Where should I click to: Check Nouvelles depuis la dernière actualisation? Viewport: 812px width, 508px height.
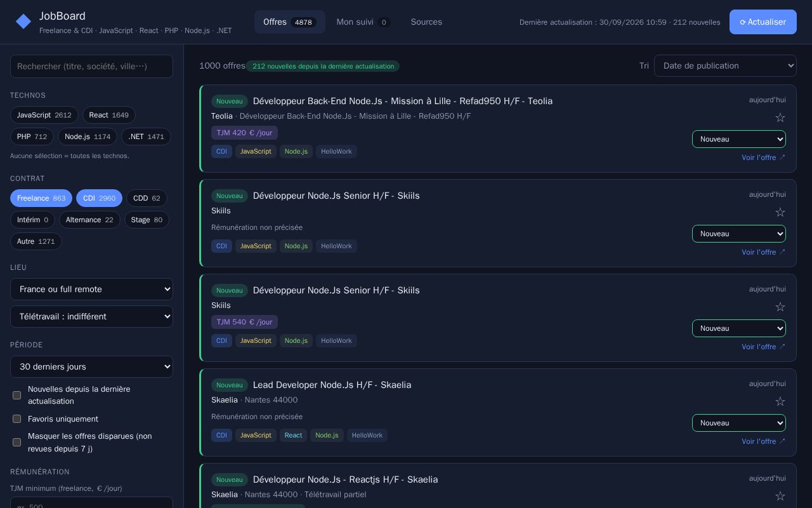(x=17, y=395)
